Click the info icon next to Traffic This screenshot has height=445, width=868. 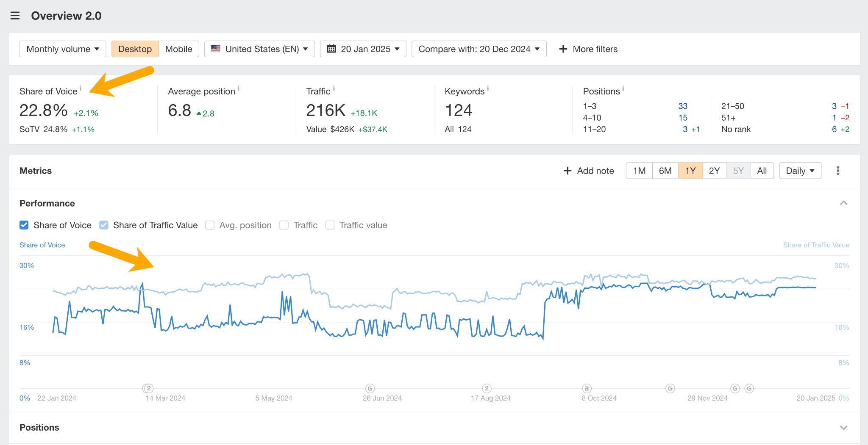334,88
